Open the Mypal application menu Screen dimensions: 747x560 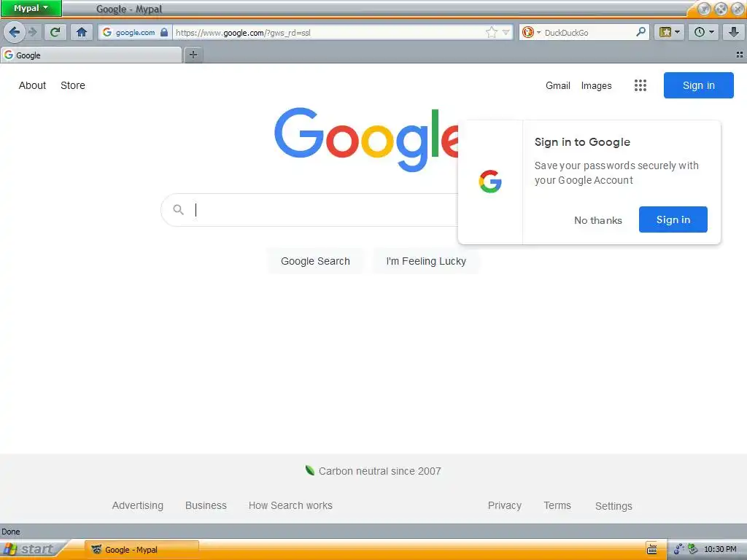pyautogui.click(x=31, y=8)
